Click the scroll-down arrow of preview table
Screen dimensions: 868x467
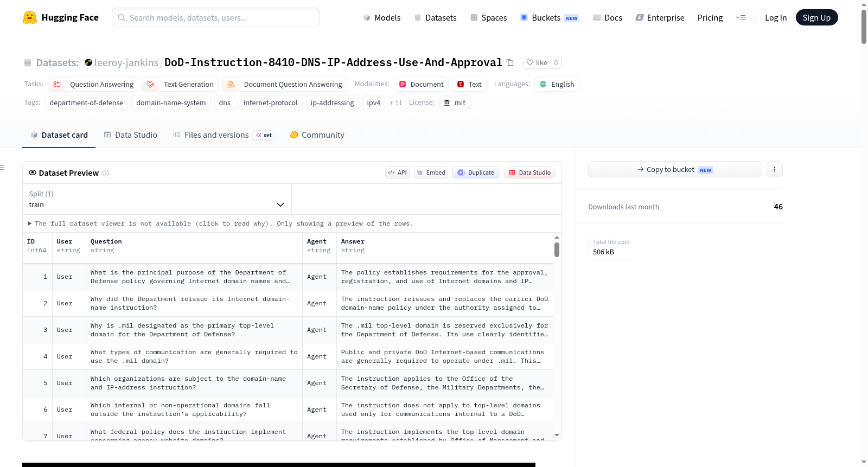tap(557, 436)
